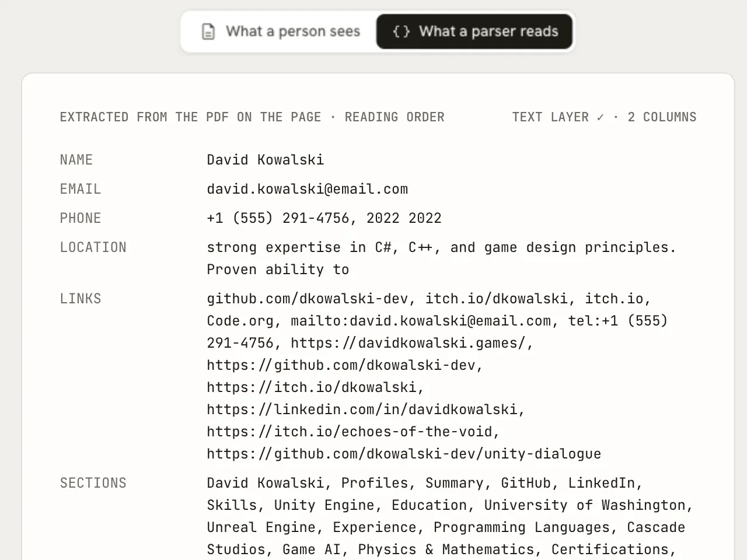The height and width of the screenshot is (560, 747).
Task: Click the LOCATION field label
Action: 93,247
